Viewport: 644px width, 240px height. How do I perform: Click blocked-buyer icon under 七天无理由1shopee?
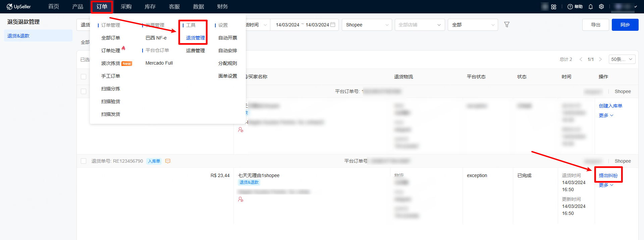[240, 199]
